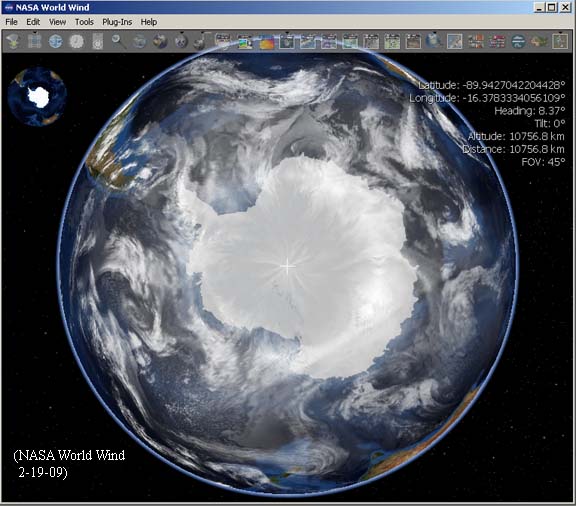Screen dimensions: 576x506
Task: Toggle the latitude/longitude grid lines icon
Action: point(35,42)
